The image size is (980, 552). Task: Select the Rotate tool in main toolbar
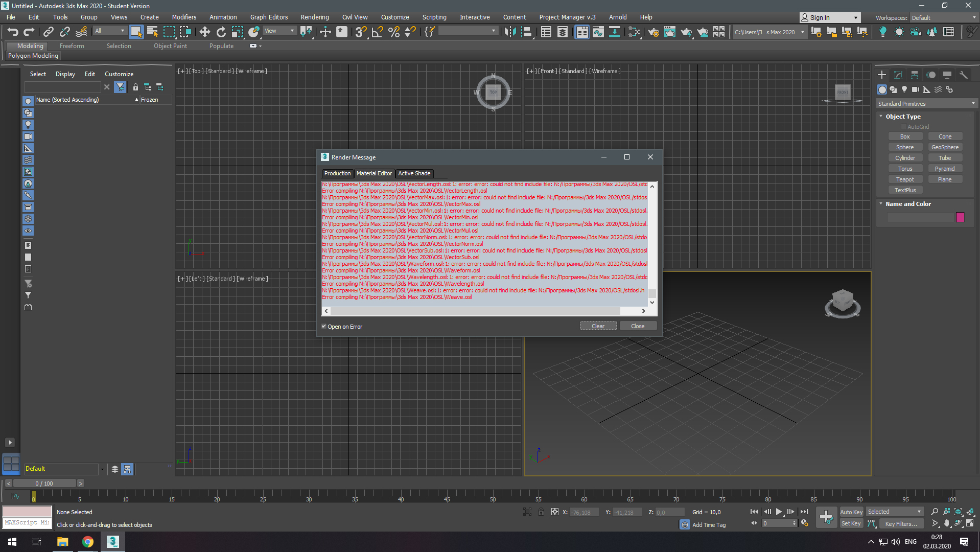221,32
